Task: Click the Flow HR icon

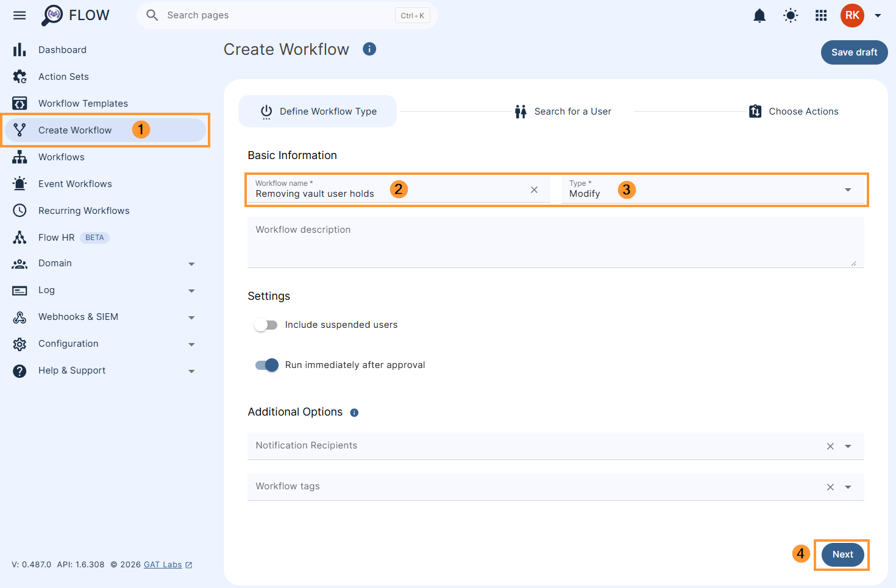Action: (x=20, y=238)
